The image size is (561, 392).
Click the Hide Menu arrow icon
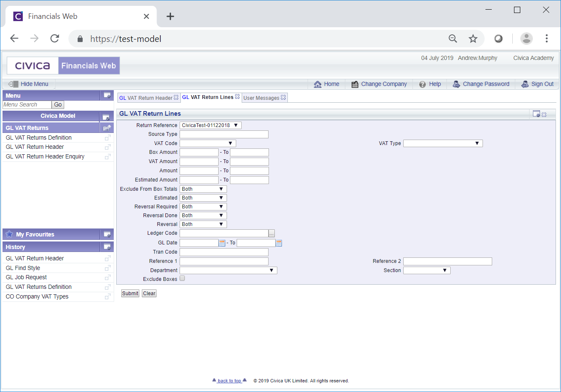[13, 84]
